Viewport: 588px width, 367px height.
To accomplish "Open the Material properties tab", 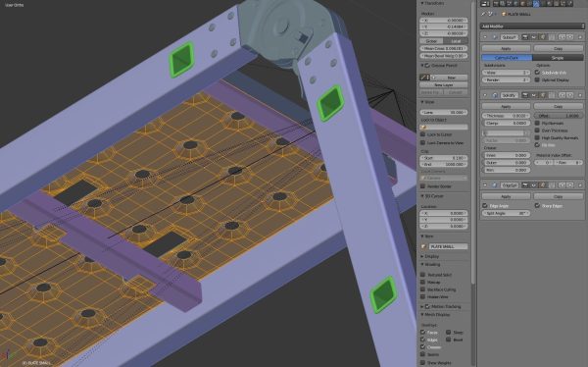I will coord(550,3).
